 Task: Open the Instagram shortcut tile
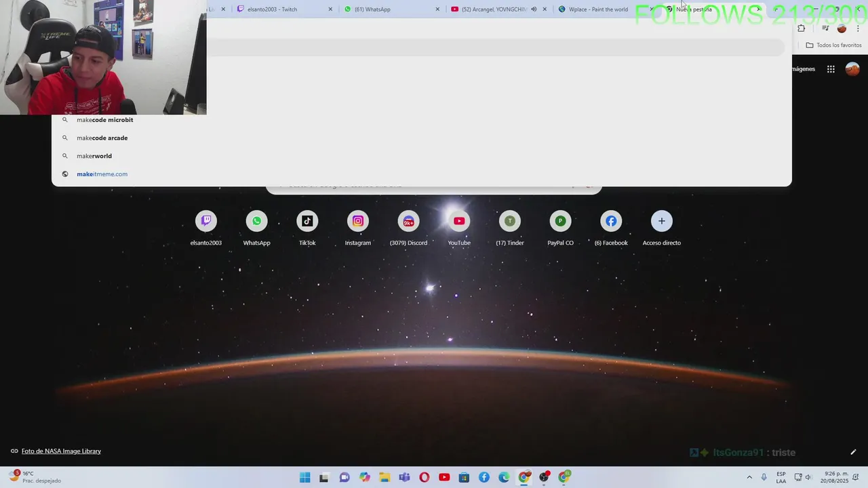357,228
